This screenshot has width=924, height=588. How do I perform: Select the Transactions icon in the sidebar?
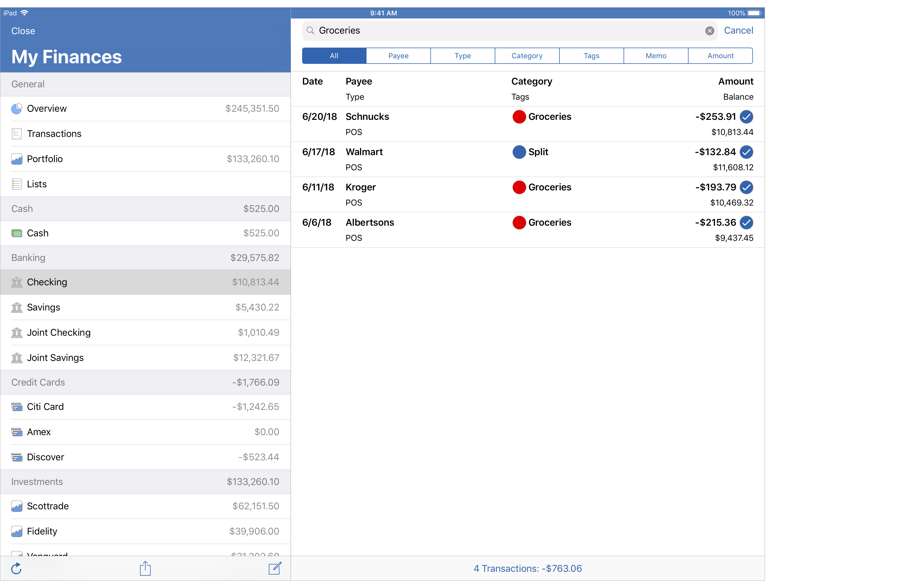coord(17,134)
